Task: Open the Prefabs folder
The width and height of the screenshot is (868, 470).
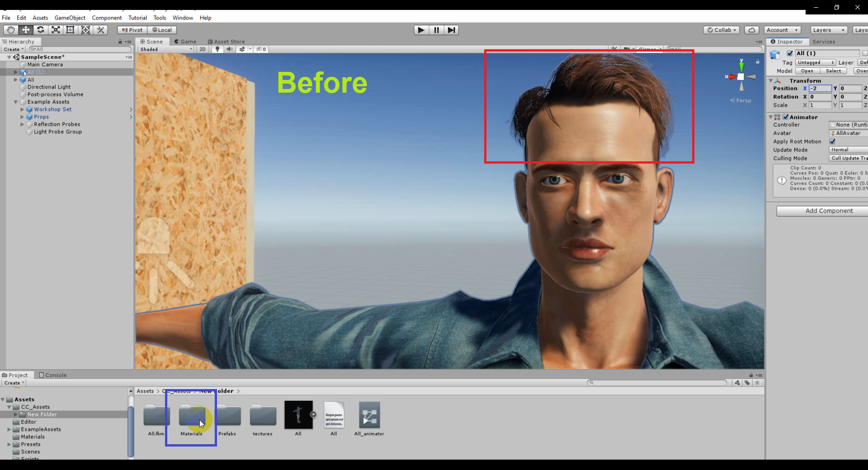Action: pyautogui.click(x=227, y=419)
